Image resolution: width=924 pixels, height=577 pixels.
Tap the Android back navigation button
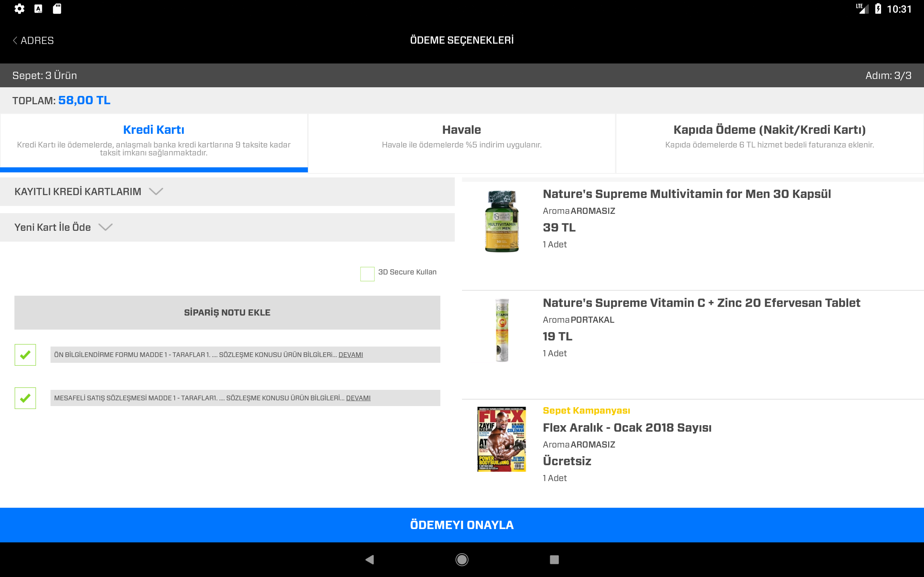369,559
